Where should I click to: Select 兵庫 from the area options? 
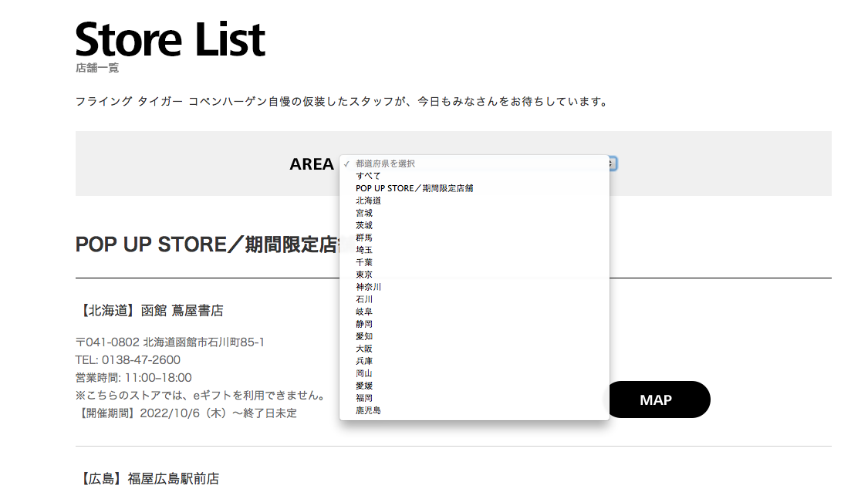[474, 361]
